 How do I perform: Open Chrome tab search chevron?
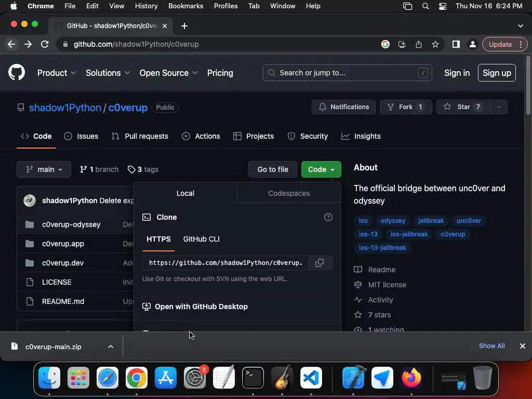pyautogui.click(x=520, y=26)
